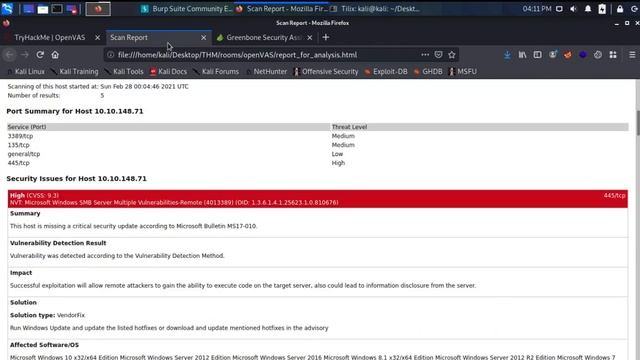This screenshot has height=360, width=640.
Task: Click Security Issues for Host heading
Action: (76, 178)
